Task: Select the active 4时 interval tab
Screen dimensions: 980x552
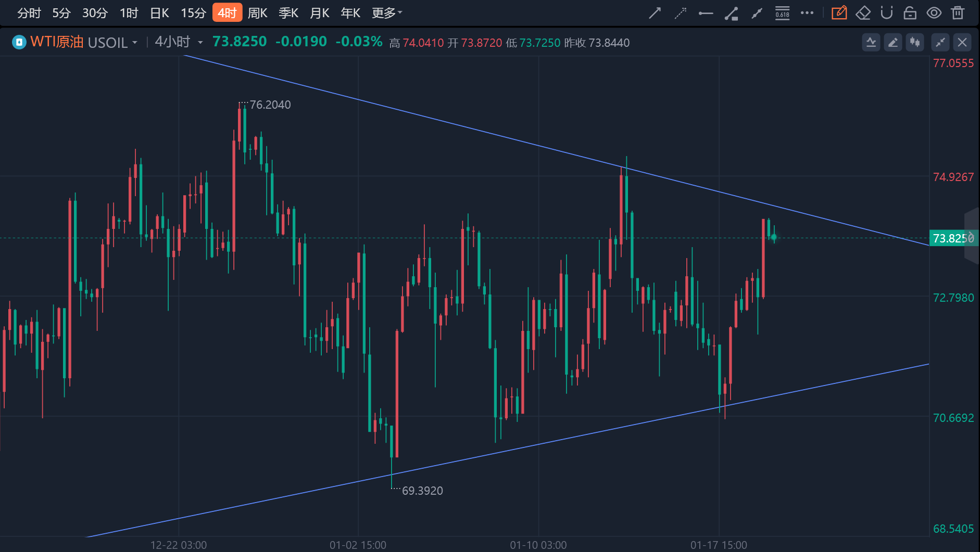Action: (x=227, y=13)
